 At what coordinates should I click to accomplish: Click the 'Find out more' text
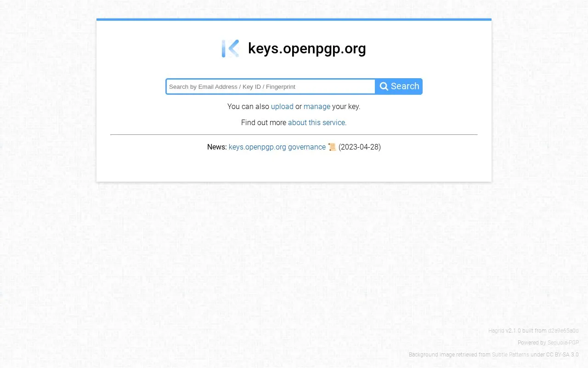[264, 122]
